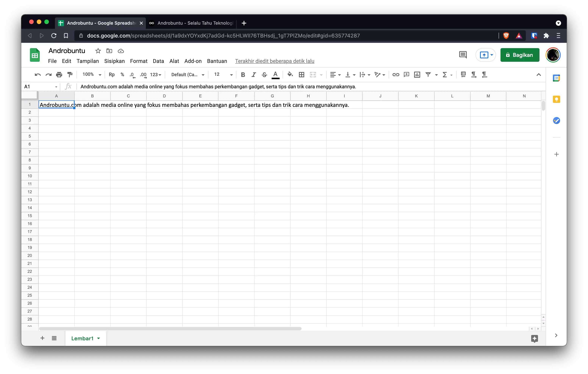
Task: Open the Lembar1 sheet menu
Action: [x=99, y=338]
